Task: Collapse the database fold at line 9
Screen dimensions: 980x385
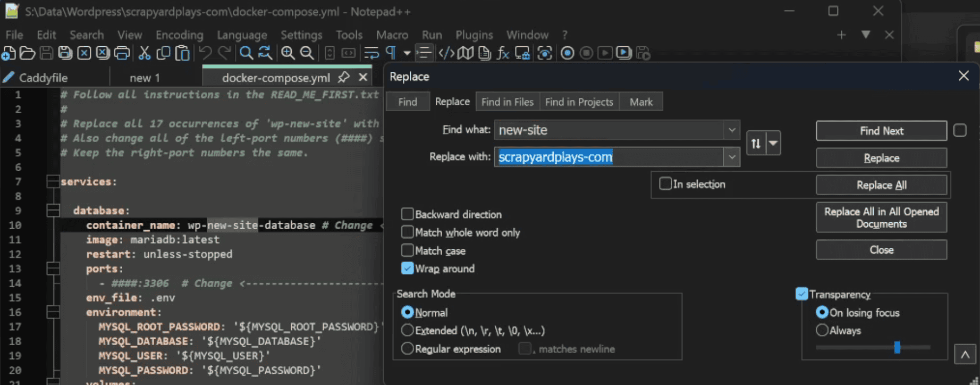Action: coord(53,211)
